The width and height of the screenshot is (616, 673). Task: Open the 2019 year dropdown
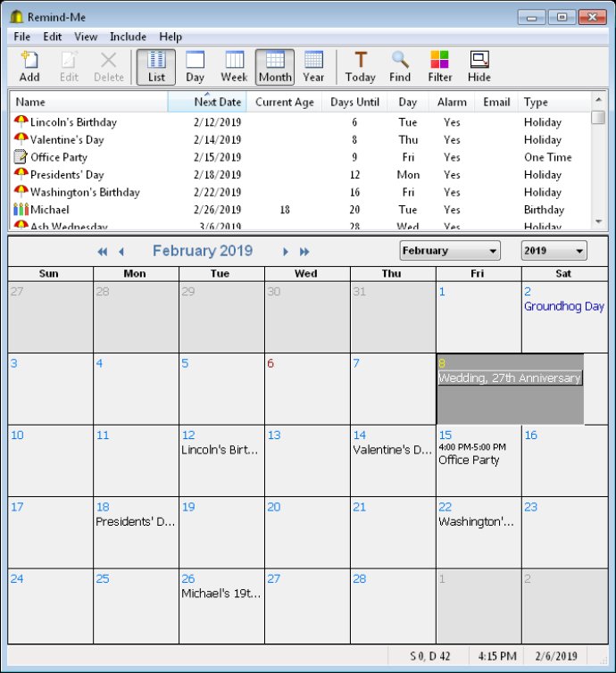click(x=554, y=251)
